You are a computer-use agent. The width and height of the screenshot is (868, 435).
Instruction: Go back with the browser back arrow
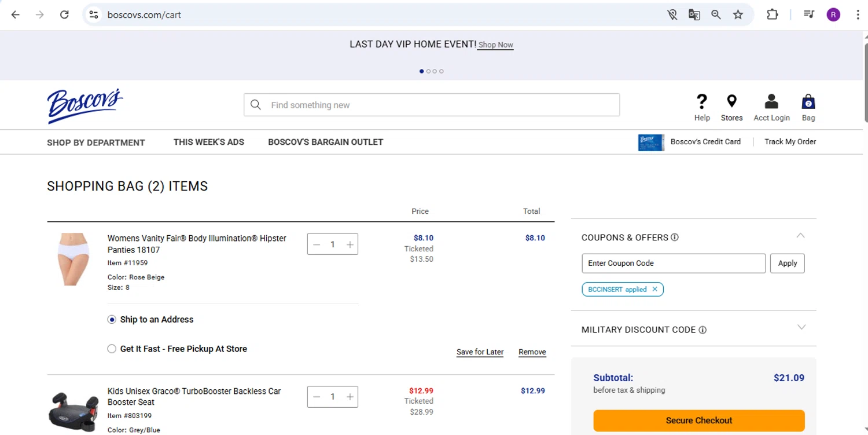point(16,14)
